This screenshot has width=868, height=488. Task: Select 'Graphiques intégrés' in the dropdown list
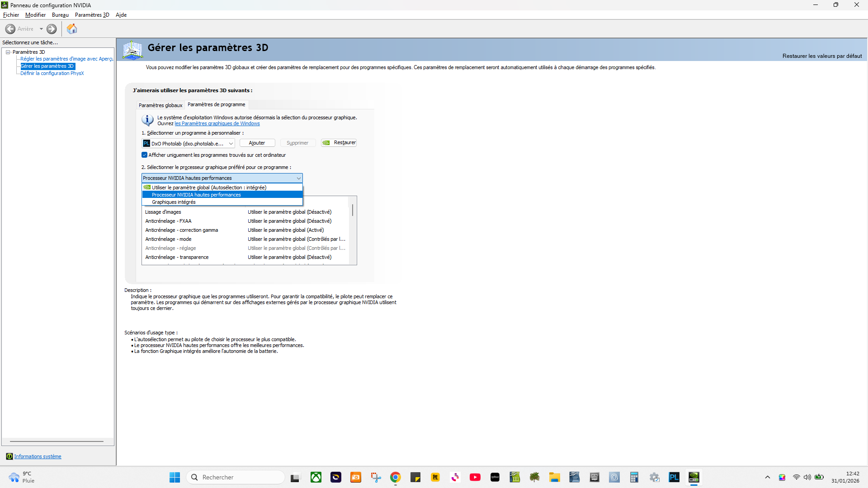point(174,202)
